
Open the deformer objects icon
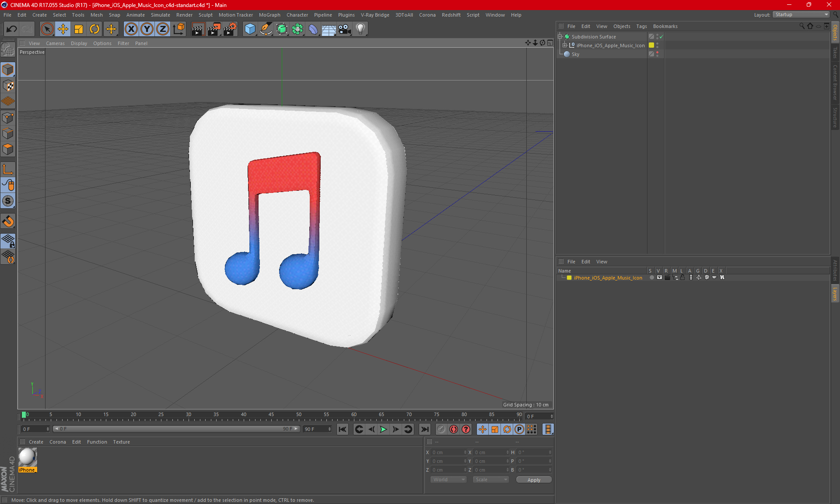pyautogui.click(x=313, y=29)
